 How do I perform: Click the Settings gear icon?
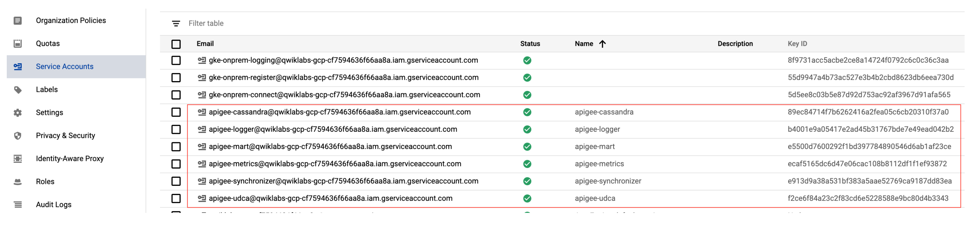pyautogui.click(x=17, y=113)
